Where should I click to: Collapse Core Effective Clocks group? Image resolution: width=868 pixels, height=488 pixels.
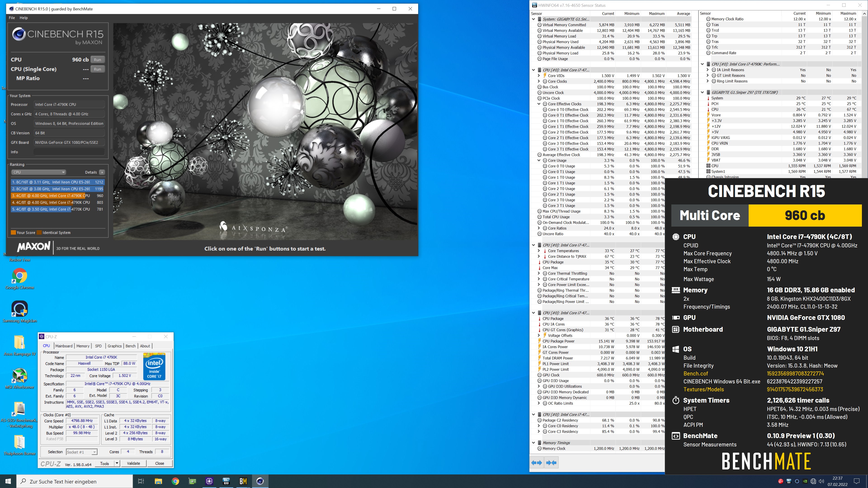click(539, 104)
